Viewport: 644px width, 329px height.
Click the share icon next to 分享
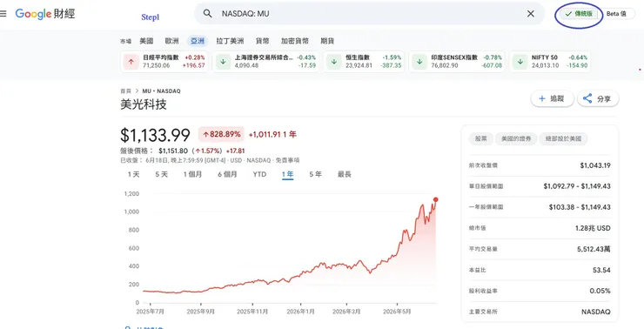(587, 98)
